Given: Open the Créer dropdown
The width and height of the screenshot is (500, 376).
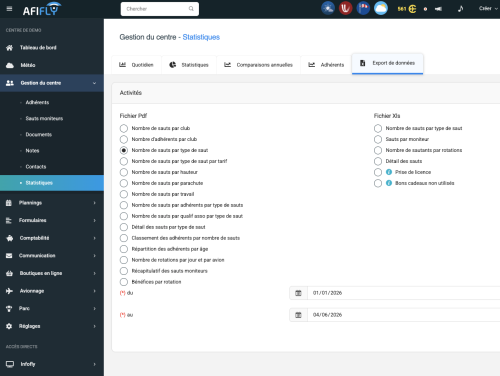Looking at the screenshot, I should click(488, 9).
